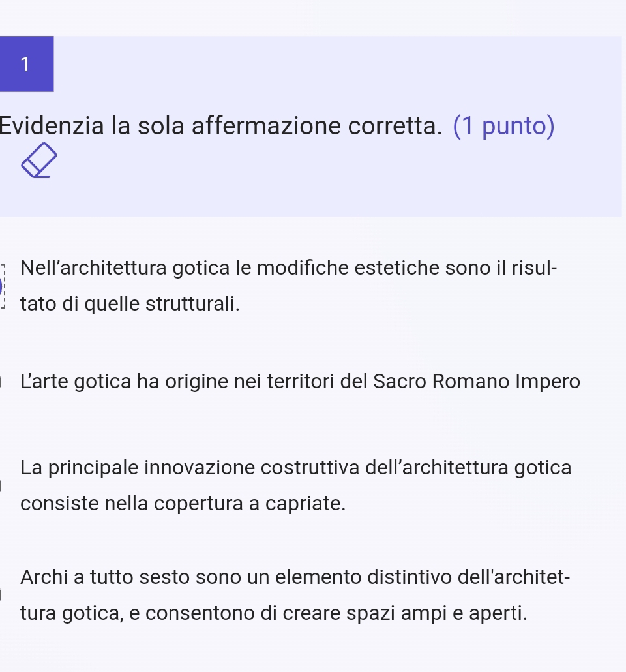The image size is (626, 672).
Task: Click the line "La principale innovazione costruttiva dell'architettura gotica"
Action: point(295,468)
